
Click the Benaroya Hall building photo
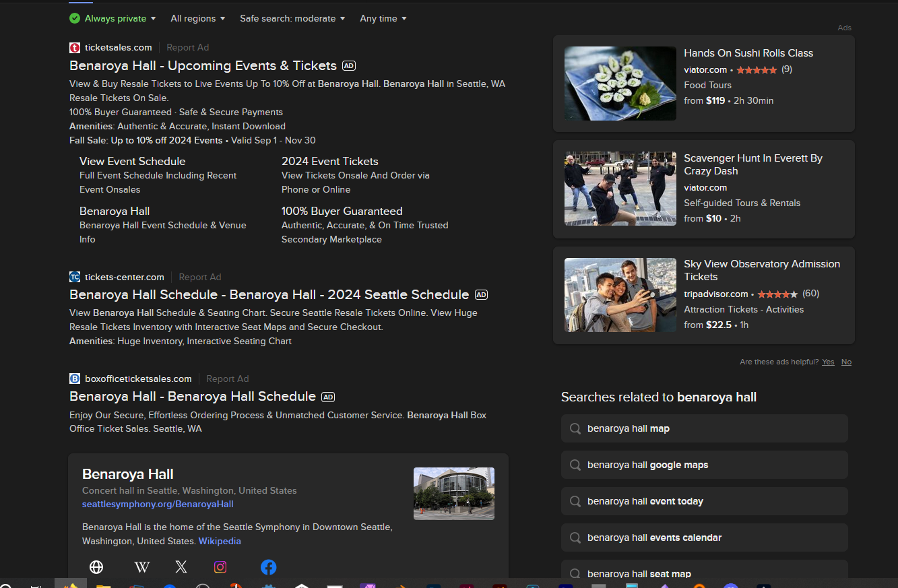tap(453, 493)
